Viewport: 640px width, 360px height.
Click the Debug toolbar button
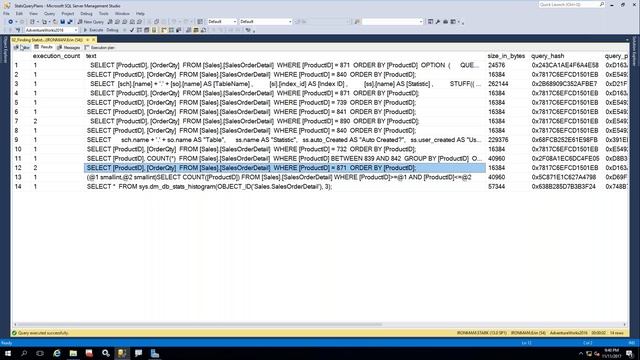(x=112, y=30)
